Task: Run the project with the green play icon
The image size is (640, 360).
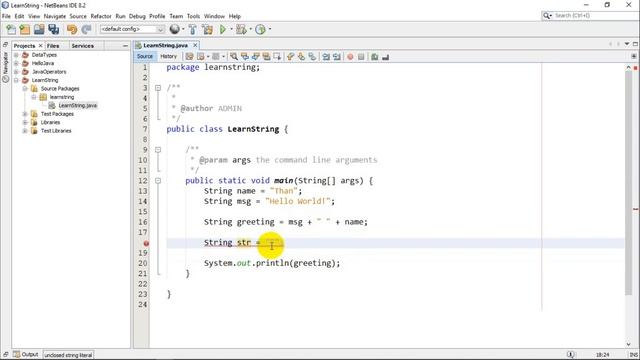Action: (223, 29)
